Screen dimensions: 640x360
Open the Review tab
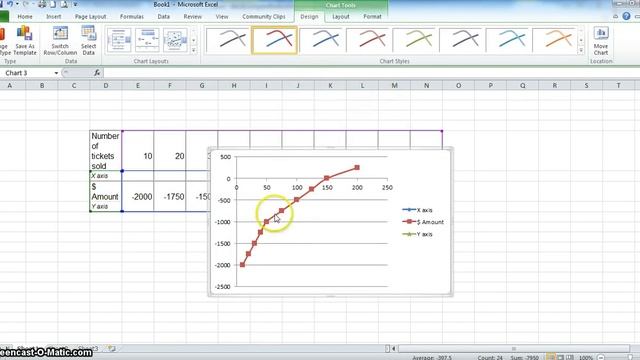192,17
